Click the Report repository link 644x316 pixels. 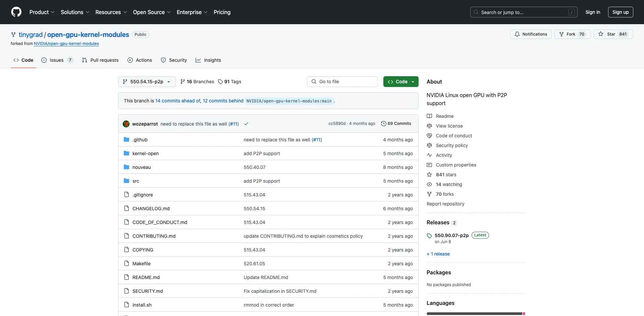coord(445,204)
